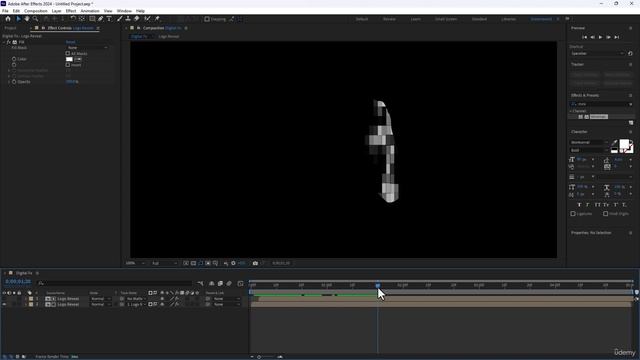Toggle Color property stopwatch in Fill effect

14,59
